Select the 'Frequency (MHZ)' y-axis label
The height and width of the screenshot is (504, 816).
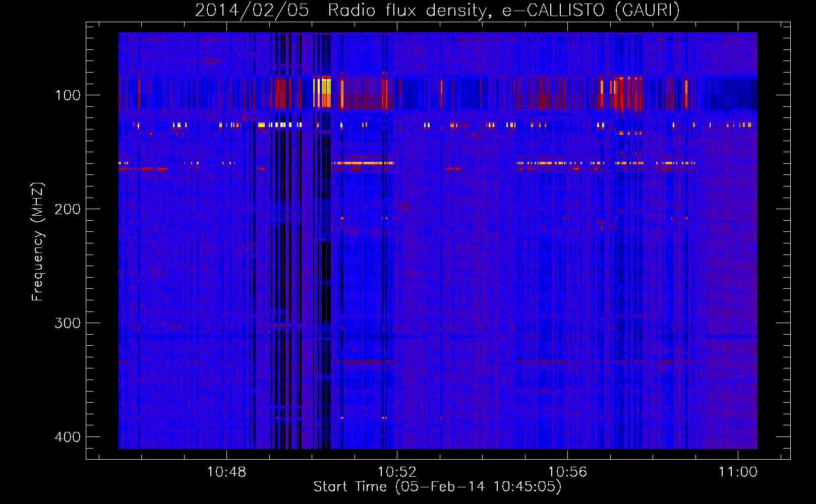38,241
